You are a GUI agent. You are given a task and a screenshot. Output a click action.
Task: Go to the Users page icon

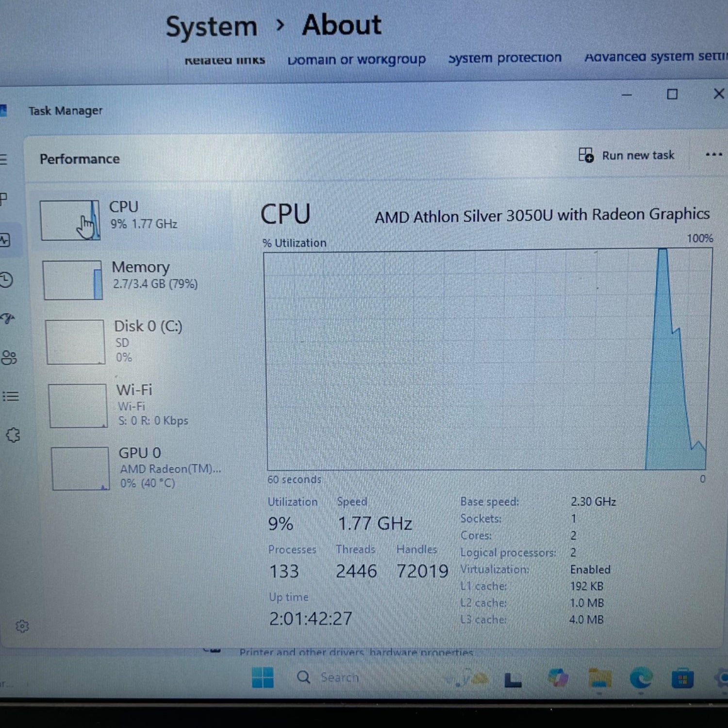pos(9,358)
